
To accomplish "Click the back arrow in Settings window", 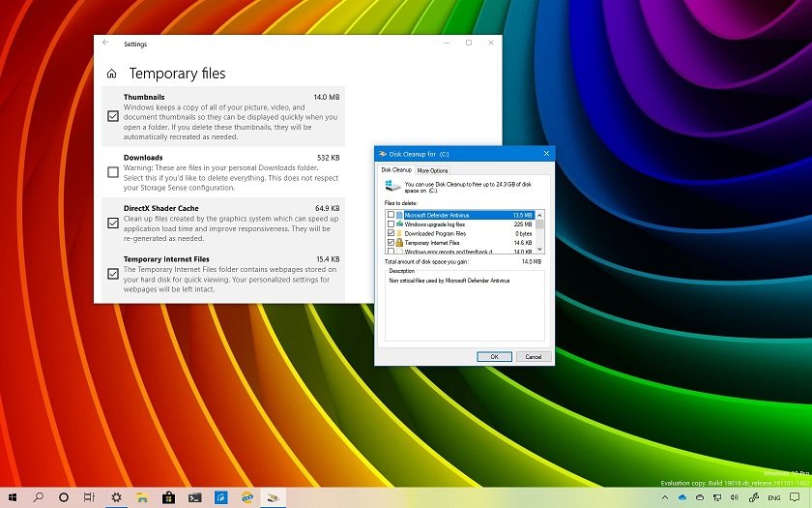I will click(x=105, y=44).
